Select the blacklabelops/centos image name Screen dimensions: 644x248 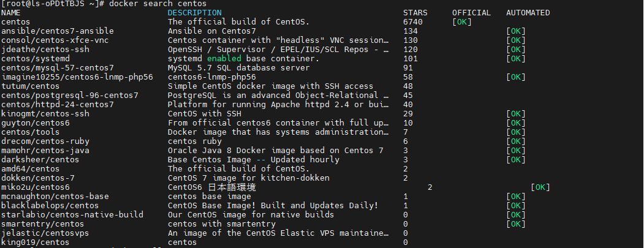(x=50, y=206)
